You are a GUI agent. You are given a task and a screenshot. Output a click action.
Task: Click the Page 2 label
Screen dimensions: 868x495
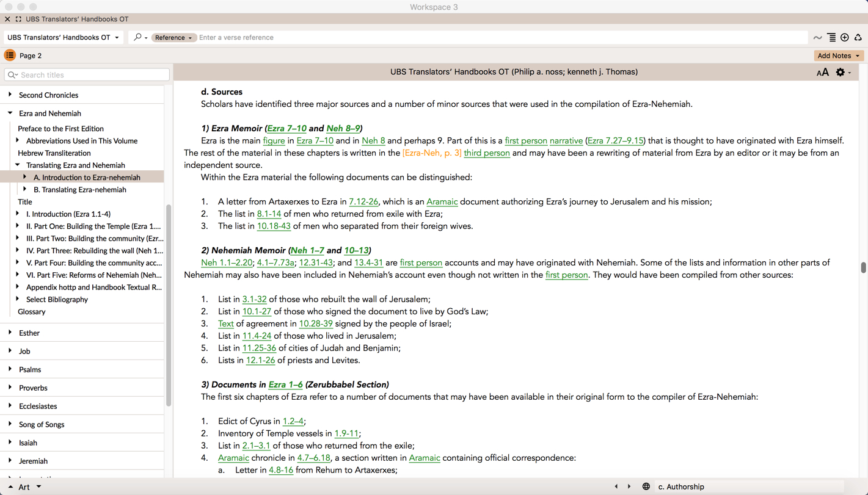pos(31,56)
